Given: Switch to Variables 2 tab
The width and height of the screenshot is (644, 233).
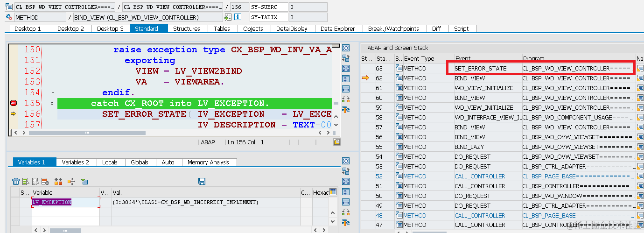Looking at the screenshot, I should (x=76, y=162).
